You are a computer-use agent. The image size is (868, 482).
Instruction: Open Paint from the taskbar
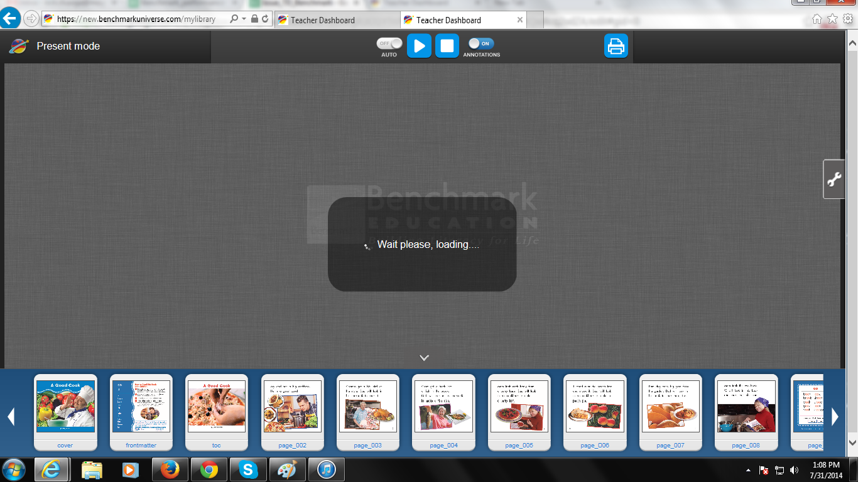coord(287,469)
